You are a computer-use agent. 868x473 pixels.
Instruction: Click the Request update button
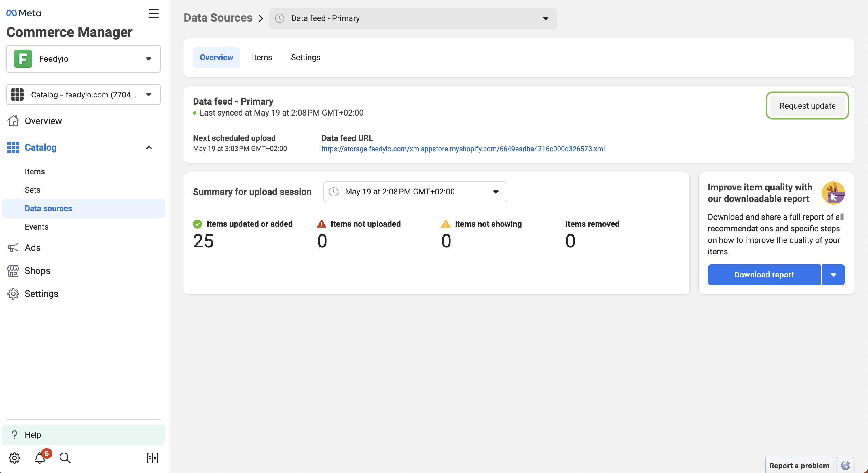pos(807,106)
